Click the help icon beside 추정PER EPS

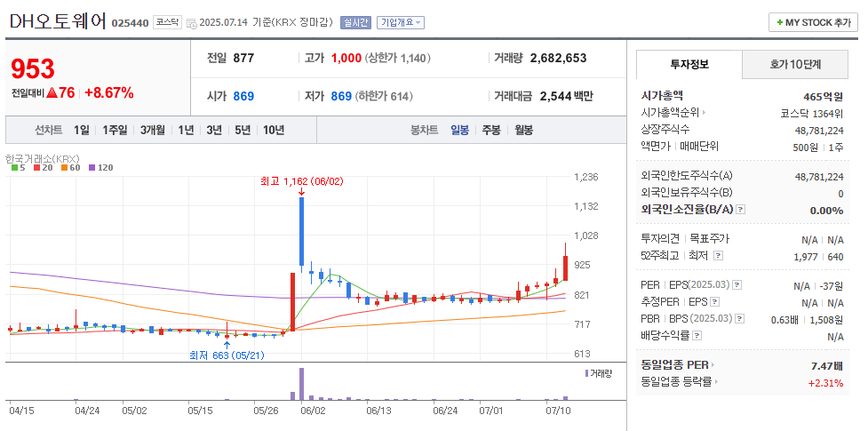pos(714,302)
